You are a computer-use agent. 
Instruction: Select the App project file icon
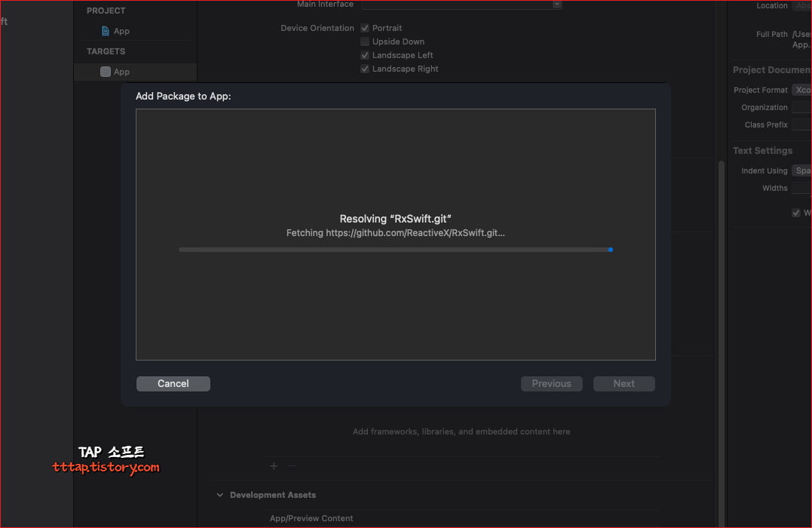point(105,31)
